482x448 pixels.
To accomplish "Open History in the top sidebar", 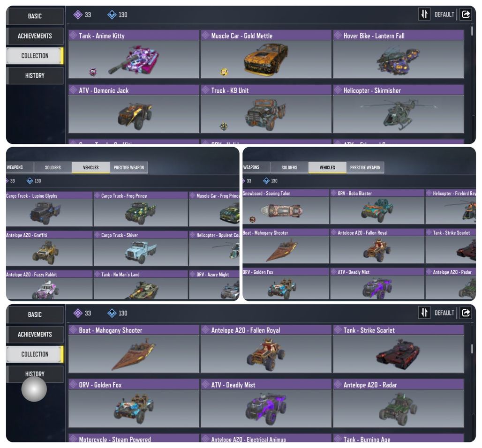I will point(35,75).
